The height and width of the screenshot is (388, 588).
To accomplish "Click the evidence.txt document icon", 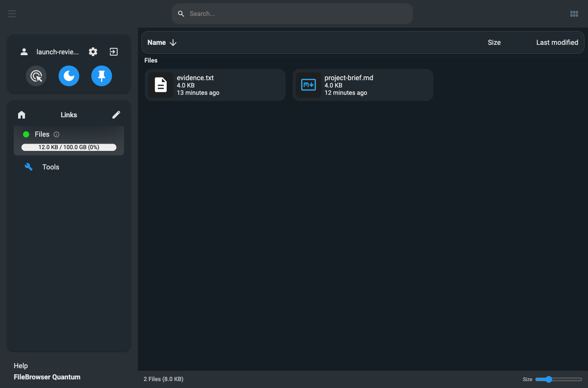I will click(161, 85).
